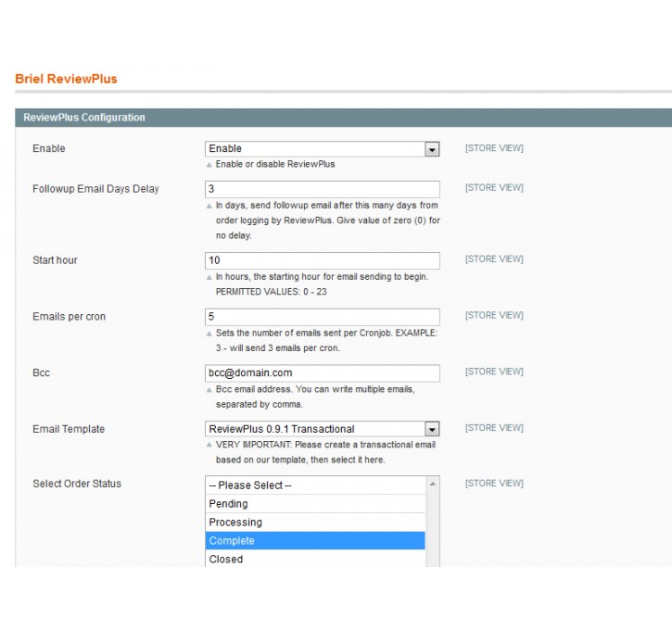Click the Followup Email Days Delay field

[x=323, y=189]
